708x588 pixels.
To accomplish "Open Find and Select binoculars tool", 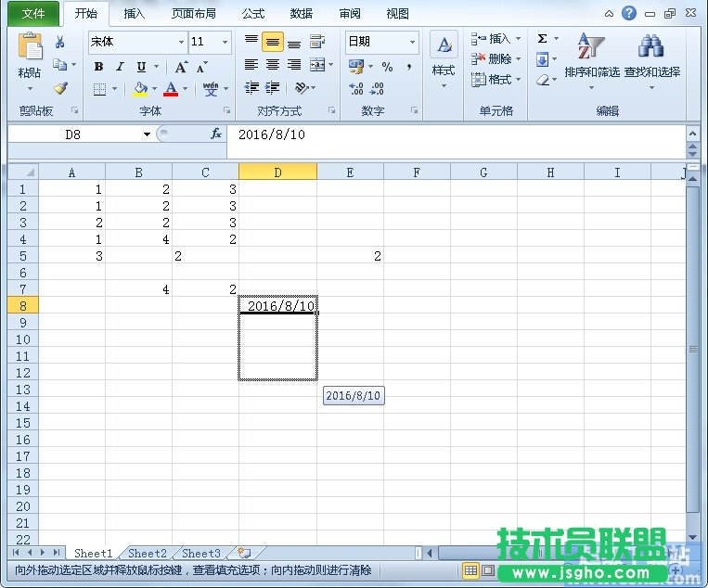I will click(651, 56).
